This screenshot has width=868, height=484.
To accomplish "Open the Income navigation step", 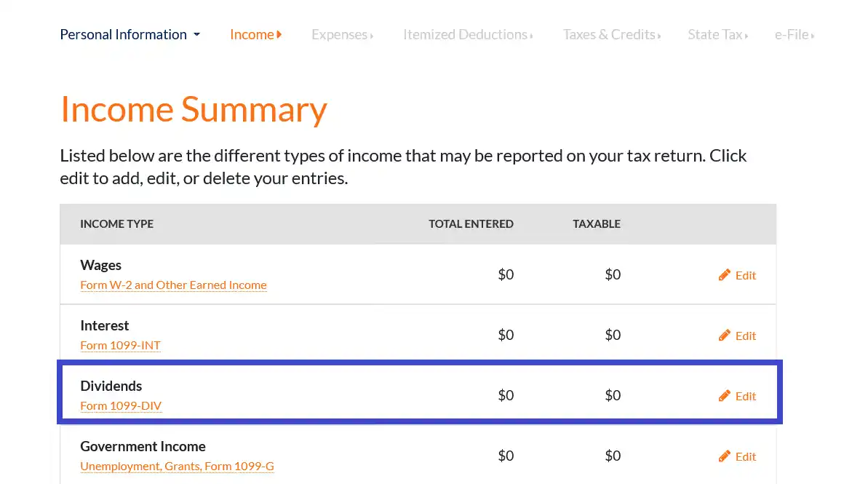I will 255,34.
